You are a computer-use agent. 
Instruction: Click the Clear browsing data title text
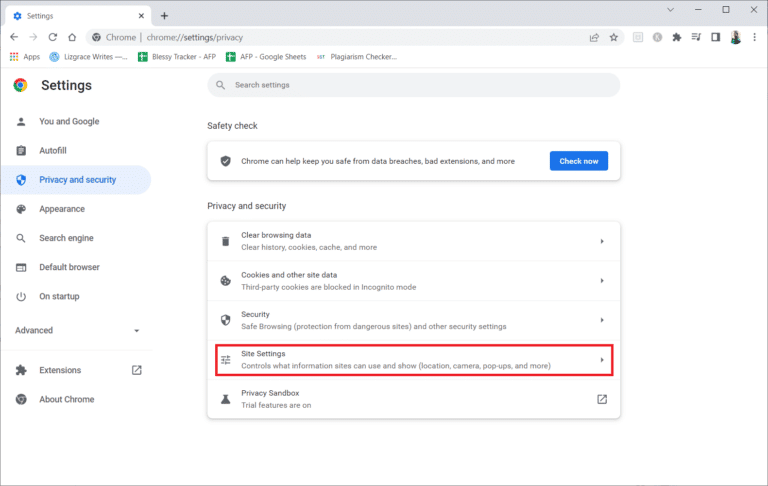click(276, 235)
